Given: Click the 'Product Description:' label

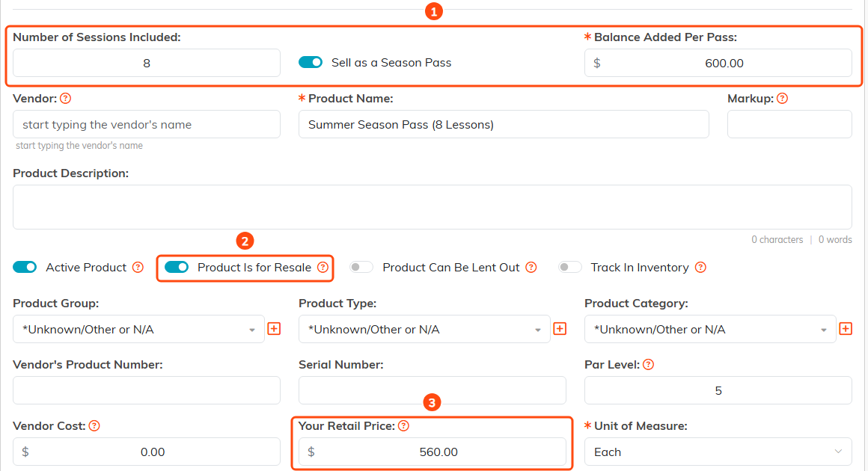Looking at the screenshot, I should [x=71, y=173].
